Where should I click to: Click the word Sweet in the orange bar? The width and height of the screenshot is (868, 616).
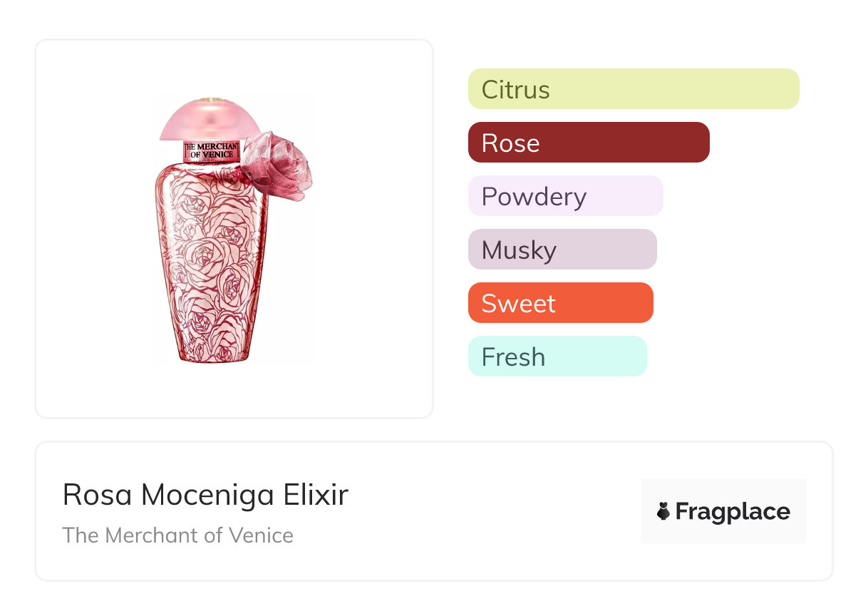(x=518, y=304)
